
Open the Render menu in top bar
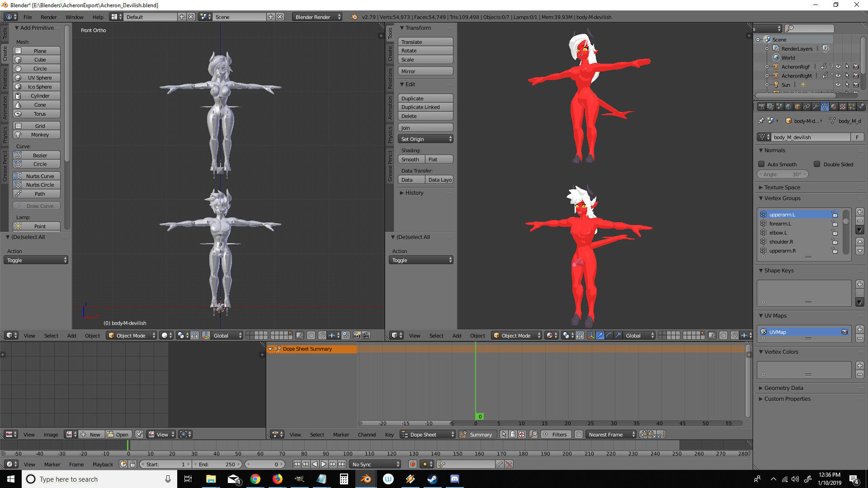(x=48, y=17)
